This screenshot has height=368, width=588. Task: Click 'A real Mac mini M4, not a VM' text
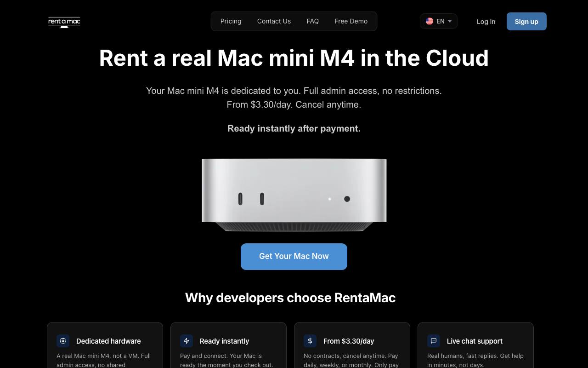coord(104,360)
